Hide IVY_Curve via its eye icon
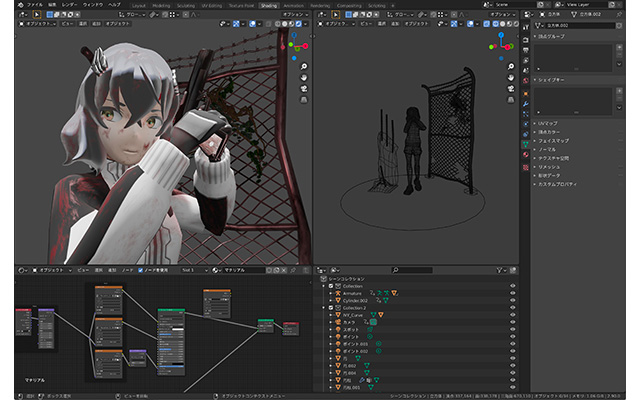The width and height of the screenshot is (640, 400). point(513,315)
